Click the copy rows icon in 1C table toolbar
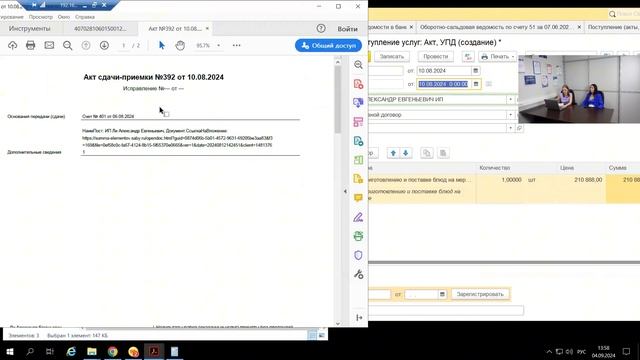640x360 pixels. 427,153
